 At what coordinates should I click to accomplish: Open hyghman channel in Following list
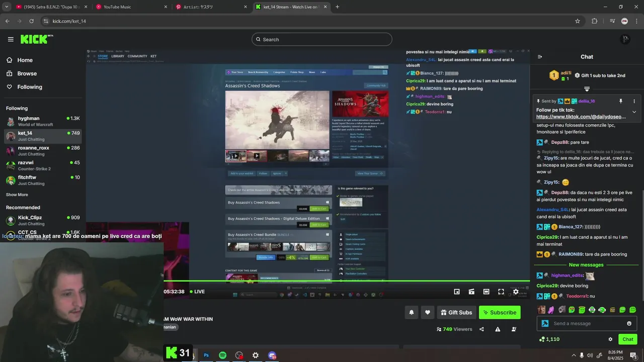click(x=43, y=121)
